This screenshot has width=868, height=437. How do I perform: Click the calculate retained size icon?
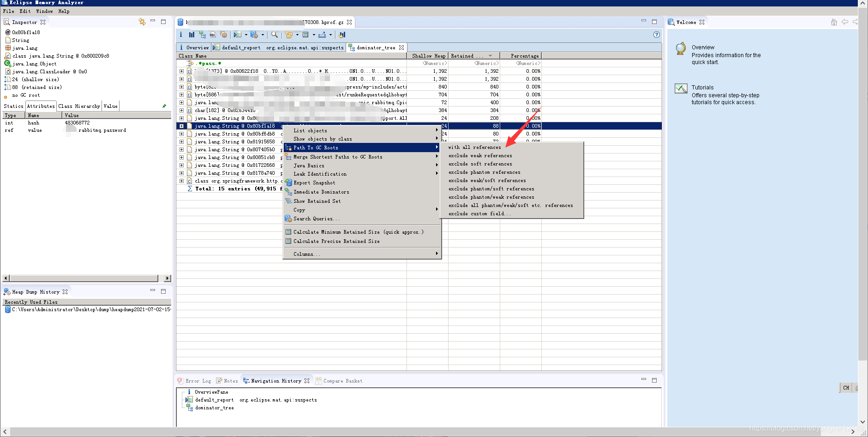pos(305,35)
